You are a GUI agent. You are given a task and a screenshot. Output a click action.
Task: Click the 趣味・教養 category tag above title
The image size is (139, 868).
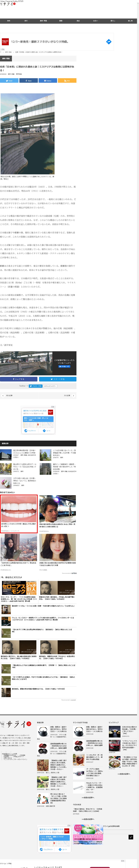tap(6, 58)
